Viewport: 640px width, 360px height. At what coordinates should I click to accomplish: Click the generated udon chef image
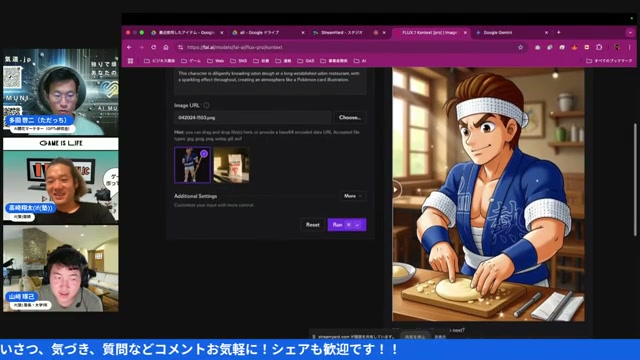coord(488,194)
